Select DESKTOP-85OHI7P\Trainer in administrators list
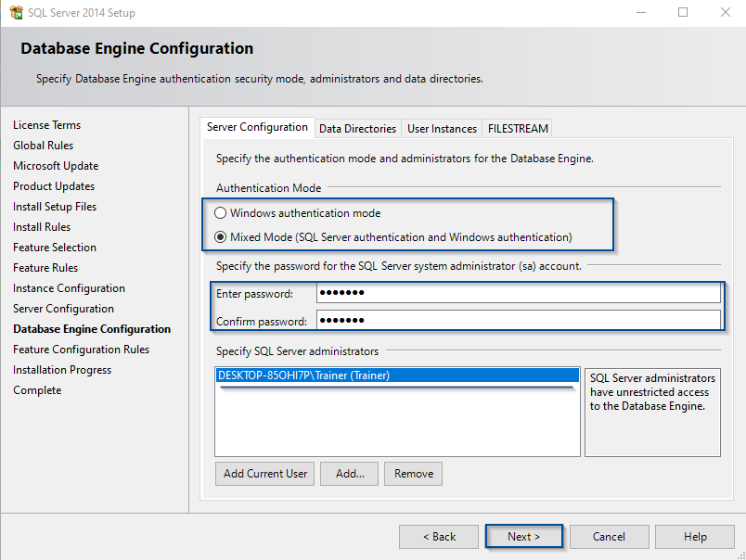This screenshot has height=560, width=746. tap(303, 375)
